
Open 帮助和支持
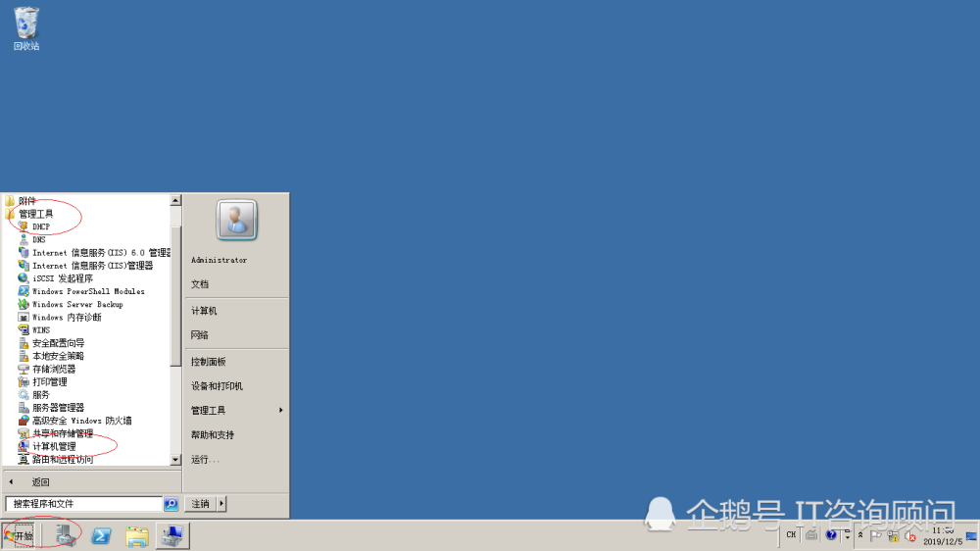click(213, 434)
